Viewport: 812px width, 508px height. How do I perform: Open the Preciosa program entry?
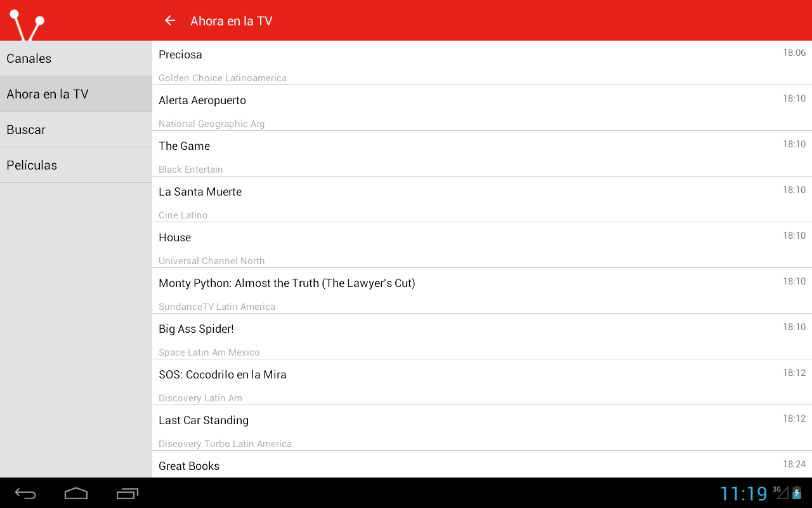(482, 63)
